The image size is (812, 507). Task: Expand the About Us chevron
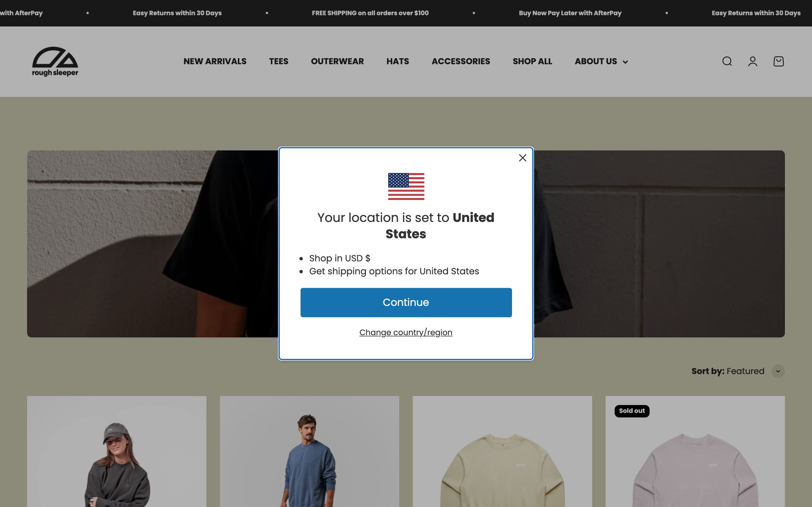pyautogui.click(x=625, y=62)
